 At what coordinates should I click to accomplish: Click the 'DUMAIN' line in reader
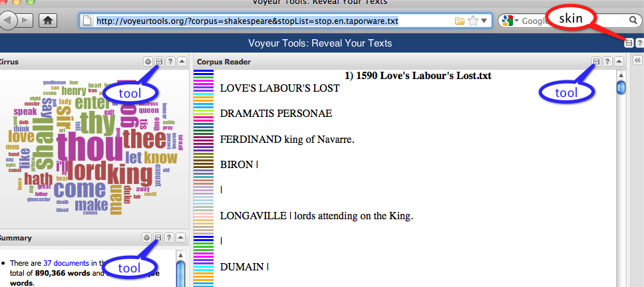click(244, 267)
